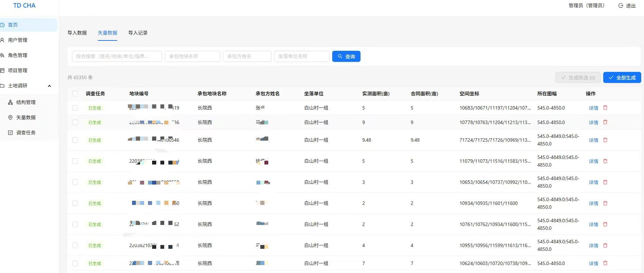Click the survey task checklist icon
The height and width of the screenshot is (273, 644).
[x=10, y=133]
